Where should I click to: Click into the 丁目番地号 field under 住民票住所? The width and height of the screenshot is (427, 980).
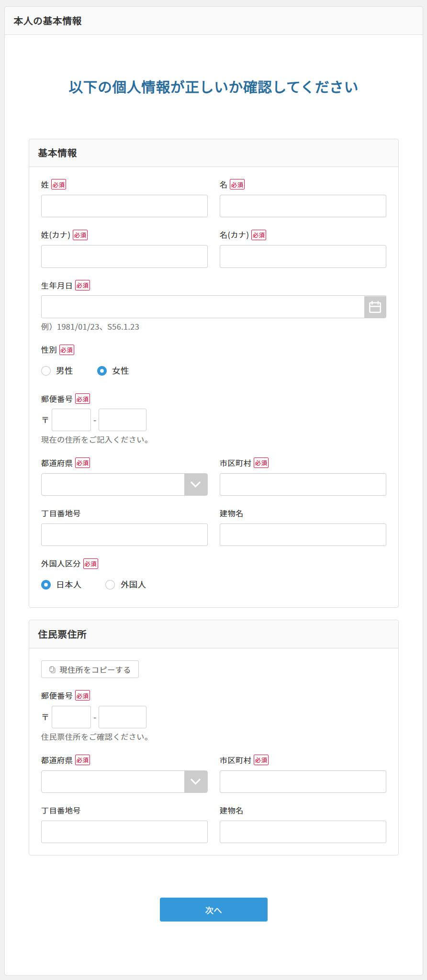pyautogui.click(x=124, y=832)
